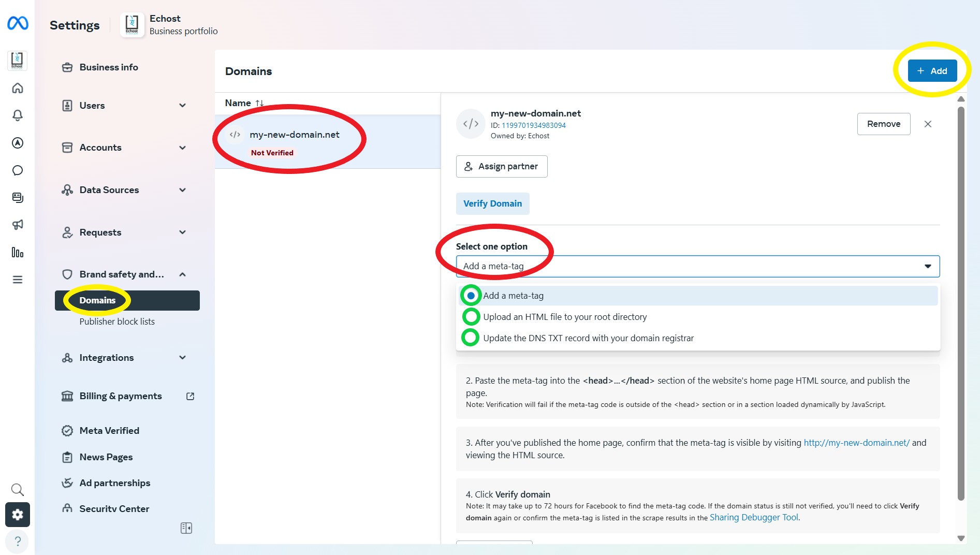The height and width of the screenshot is (555, 980).
Task: Click the external link icon beside Billing & payments
Action: point(190,396)
